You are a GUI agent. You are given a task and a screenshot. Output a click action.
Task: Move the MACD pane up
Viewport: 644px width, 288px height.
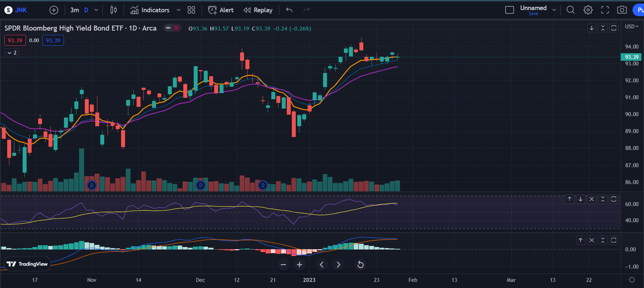click(580, 240)
